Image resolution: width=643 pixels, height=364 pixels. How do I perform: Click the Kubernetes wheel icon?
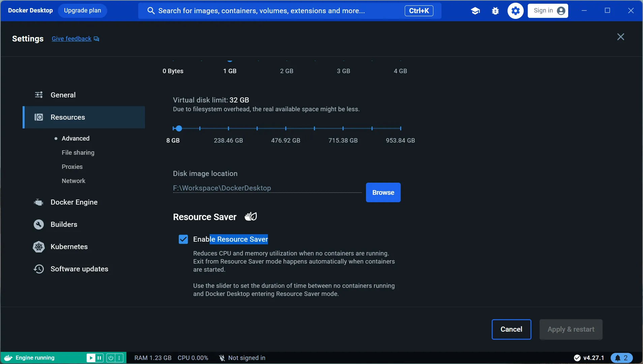click(x=39, y=247)
